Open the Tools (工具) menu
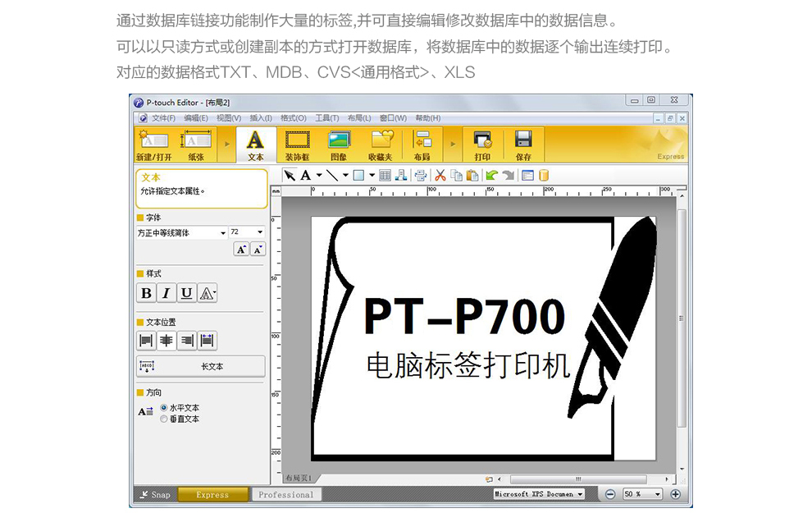Screen dimensions: 812x513 (326, 118)
